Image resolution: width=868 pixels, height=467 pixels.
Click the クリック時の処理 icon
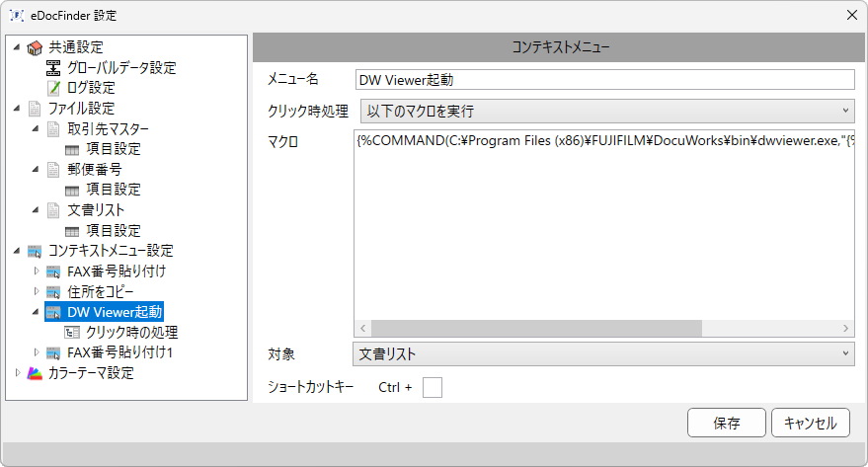(72, 333)
